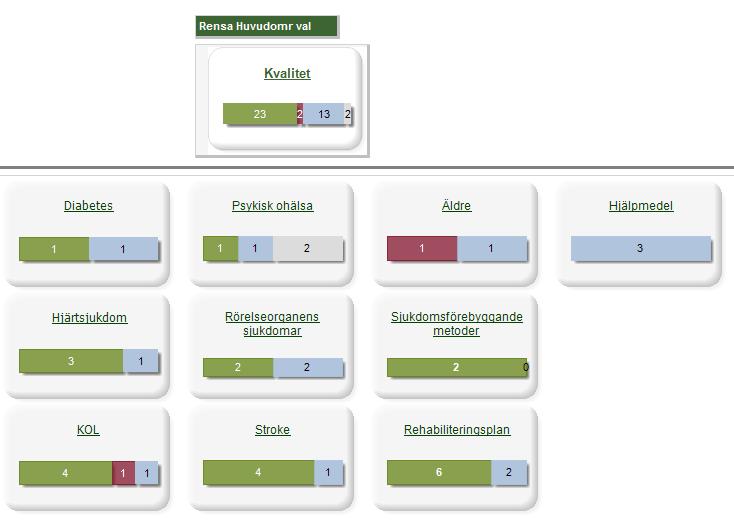Open Rörelseorganens sjukdomar link
Screen dimensions: 734x528
[272, 323]
